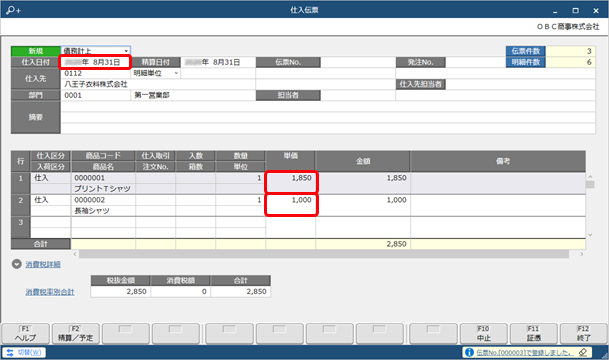The width and height of the screenshot is (609, 360).
Task: Select unit price 1,850 cell in row 1
Action: [x=291, y=183]
